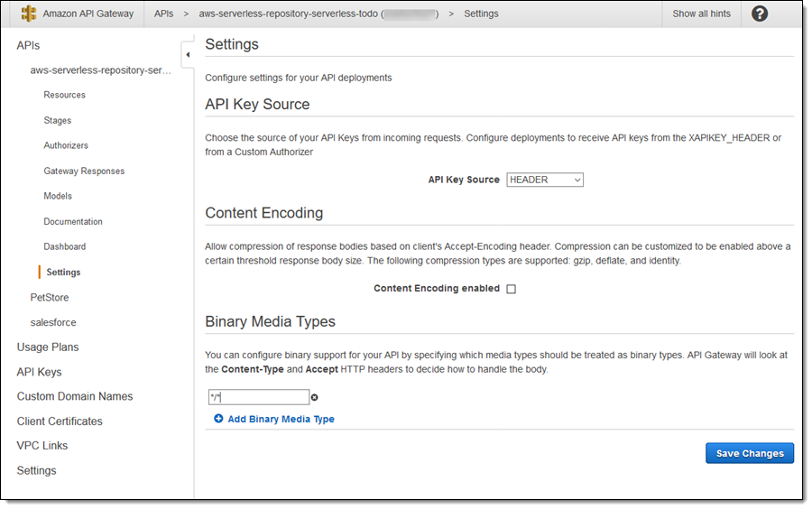
Task: Click the Show all hints button
Action: point(701,14)
